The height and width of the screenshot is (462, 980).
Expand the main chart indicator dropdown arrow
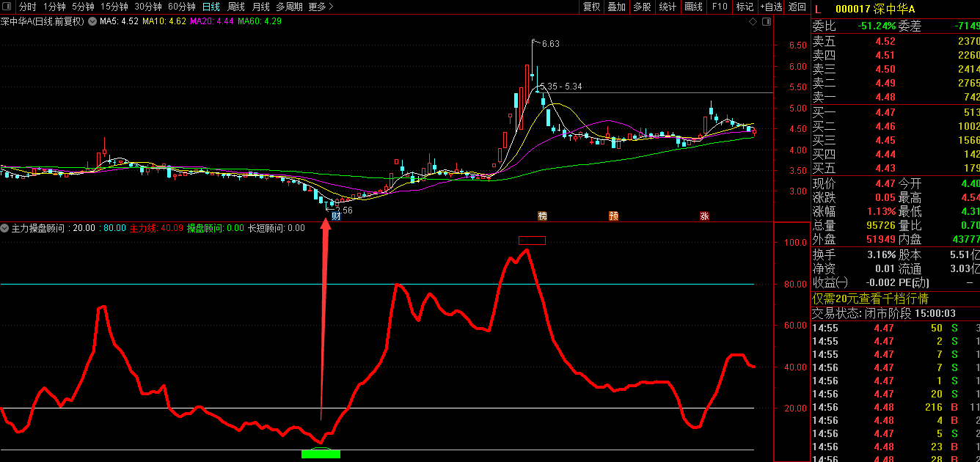click(92, 21)
